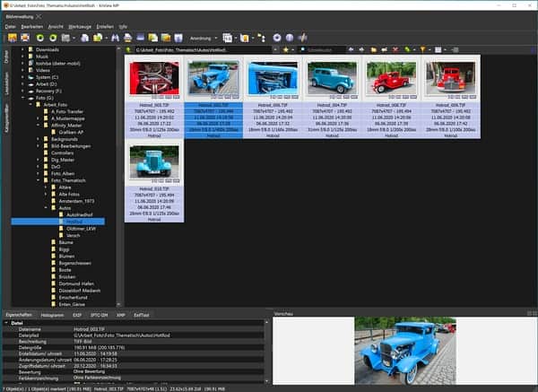Click the quick search input field
The width and height of the screenshot is (538, 392).
pyautogui.click(x=323, y=49)
